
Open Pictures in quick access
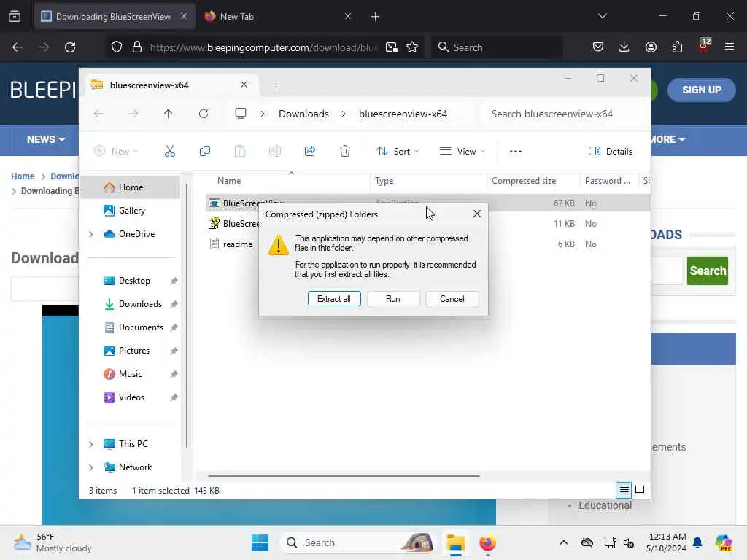[134, 351]
